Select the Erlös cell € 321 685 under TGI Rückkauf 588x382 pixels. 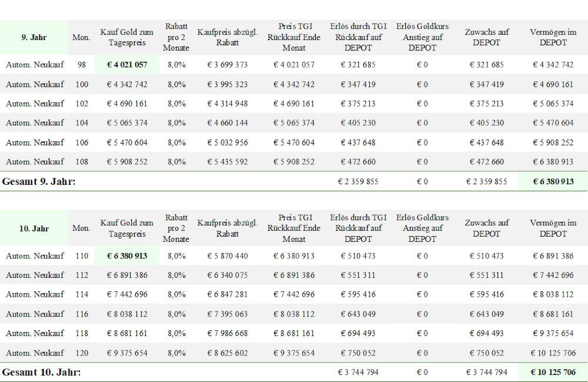point(358,65)
